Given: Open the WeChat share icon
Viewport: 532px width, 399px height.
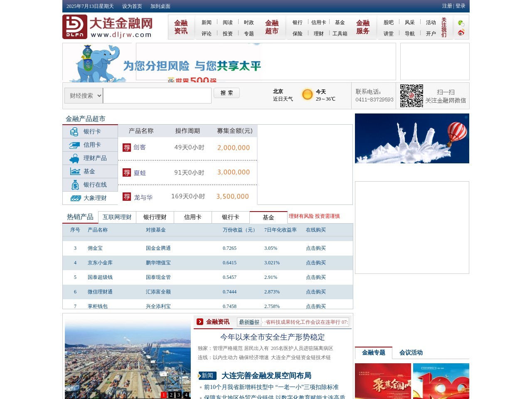Looking at the screenshot, I should pos(461,23).
